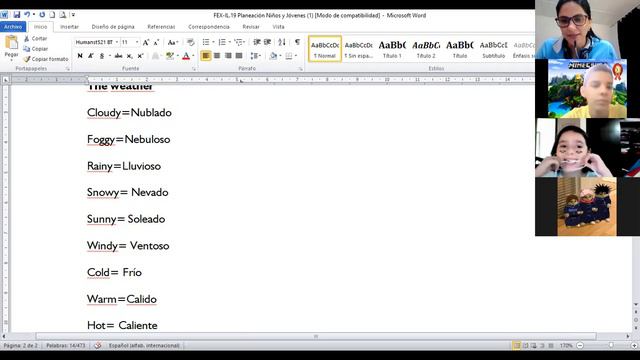Open the borders dropdown
Image resolution: width=640 pixels, height=360 pixels.
[x=296, y=56]
